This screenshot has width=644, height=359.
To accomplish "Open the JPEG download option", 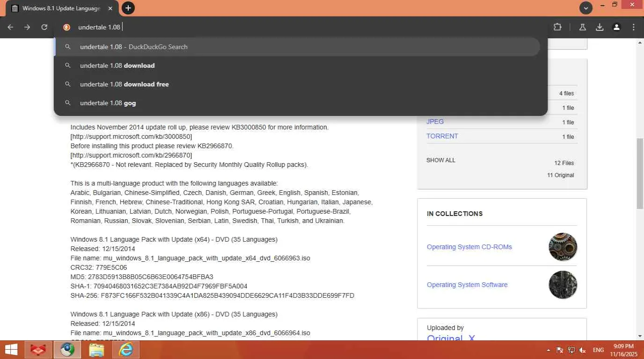I will tap(435, 122).
